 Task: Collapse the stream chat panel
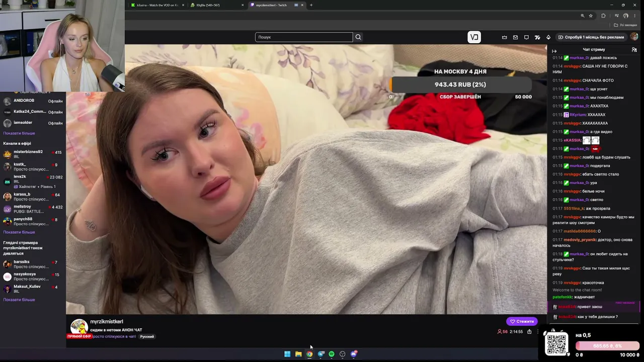pyautogui.click(x=554, y=51)
